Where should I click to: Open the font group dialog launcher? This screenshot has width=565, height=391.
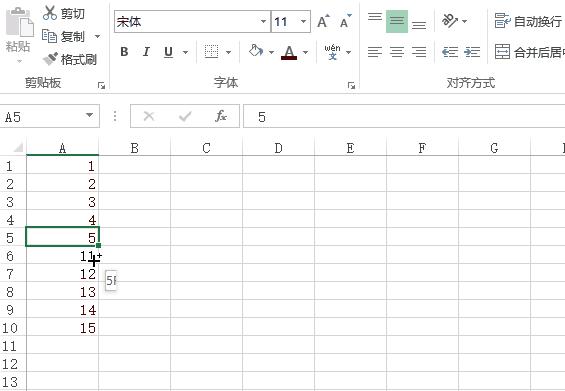point(351,85)
